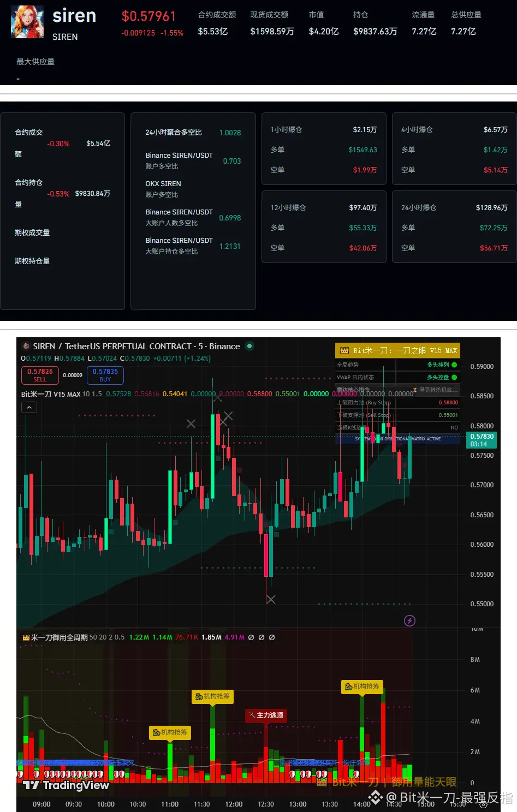Click the 24小时聚合多空比 value 1.0028
Screen dimensions: 517x812
[x=230, y=133]
